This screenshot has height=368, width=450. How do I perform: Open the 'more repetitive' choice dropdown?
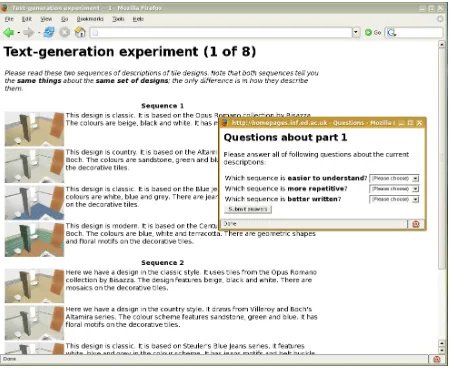click(394, 189)
